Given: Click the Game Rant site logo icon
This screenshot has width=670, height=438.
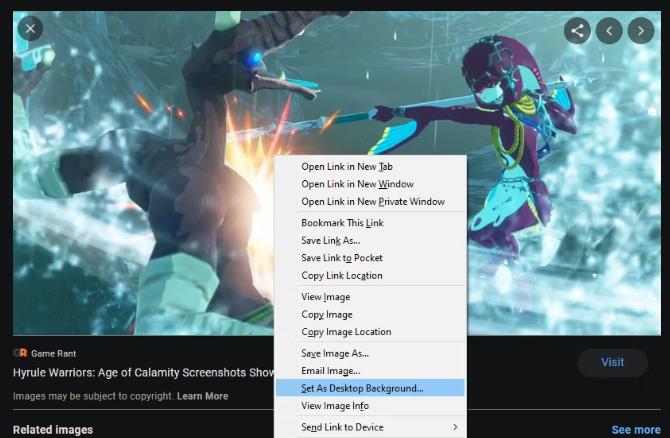Looking at the screenshot, I should coord(20,353).
